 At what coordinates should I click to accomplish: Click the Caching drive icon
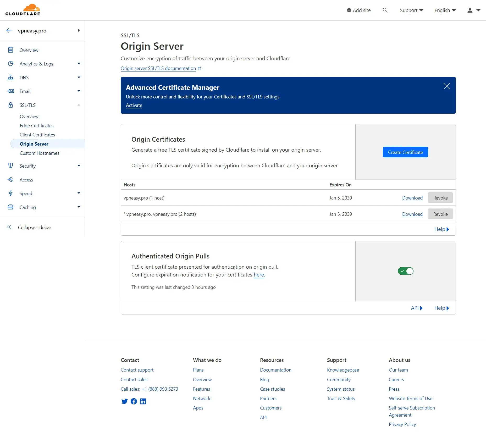[10, 207]
